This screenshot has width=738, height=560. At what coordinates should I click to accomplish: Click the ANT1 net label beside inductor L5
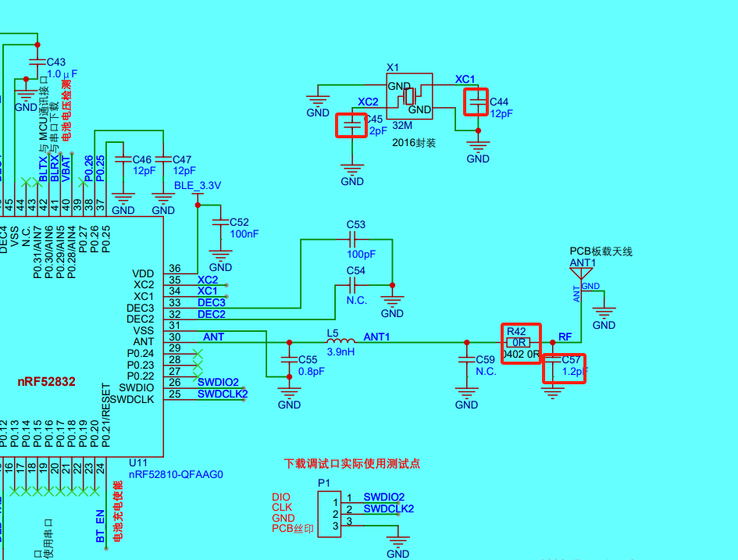pyautogui.click(x=376, y=337)
